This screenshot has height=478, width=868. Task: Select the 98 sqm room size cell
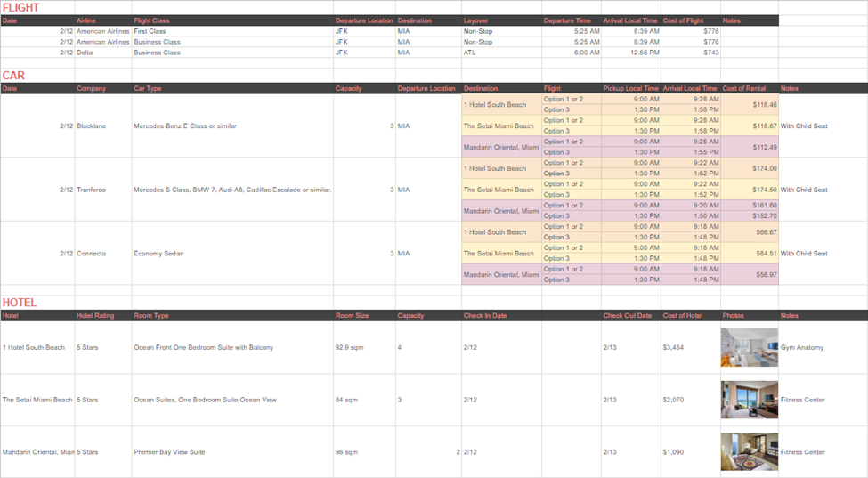click(364, 452)
